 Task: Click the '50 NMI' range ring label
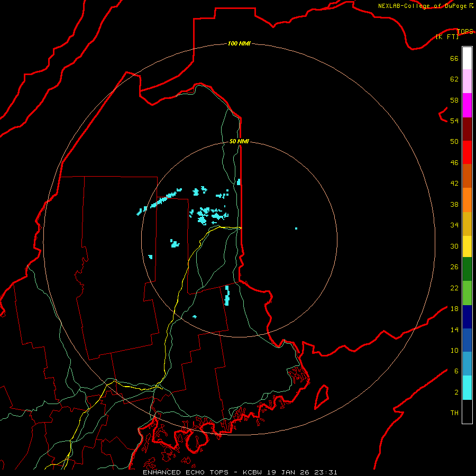(x=239, y=141)
